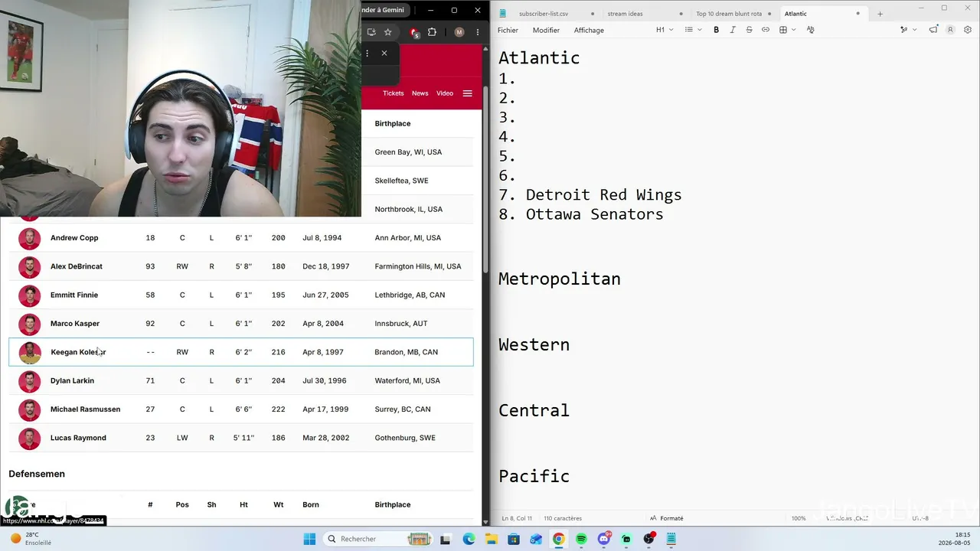Insert a table in Notepad
This screenshot has width=980, height=551.
tap(783, 30)
